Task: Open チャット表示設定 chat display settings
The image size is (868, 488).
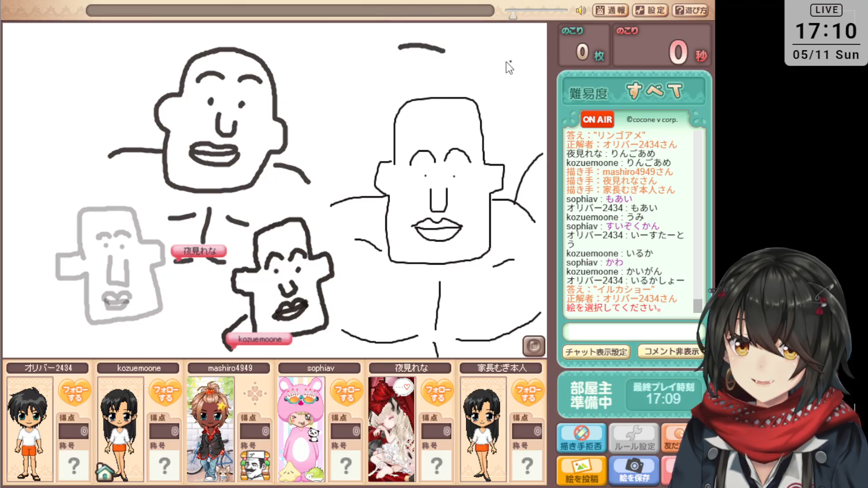Action: [596, 352]
